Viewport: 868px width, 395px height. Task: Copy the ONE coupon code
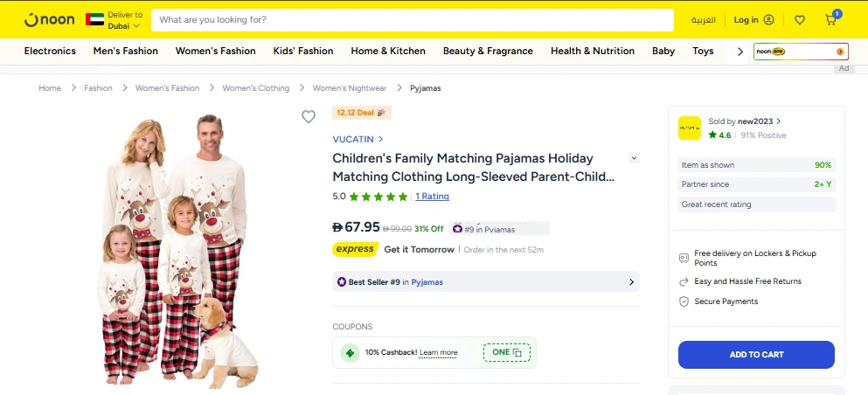coord(507,352)
